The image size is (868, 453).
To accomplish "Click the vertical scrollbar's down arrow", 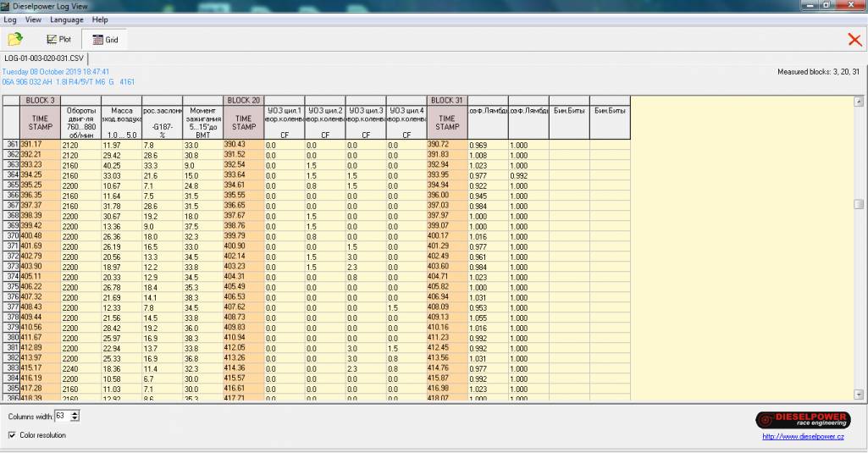I will [859, 395].
